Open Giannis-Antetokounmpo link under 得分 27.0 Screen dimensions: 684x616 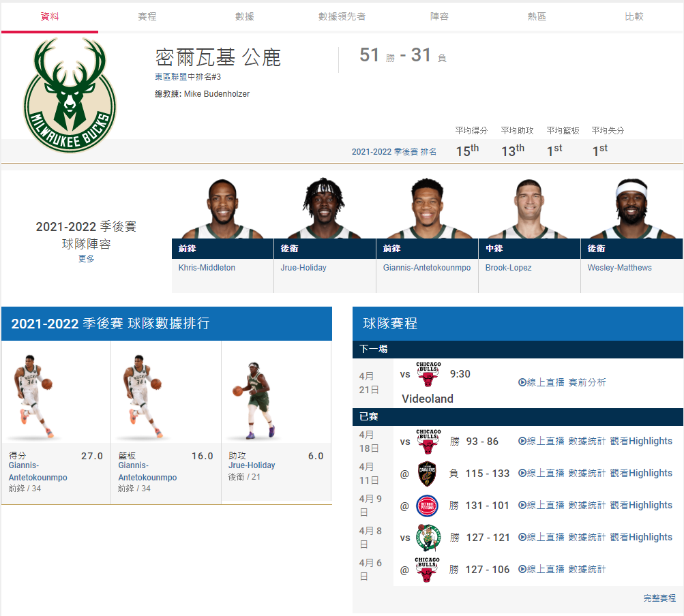tap(38, 472)
